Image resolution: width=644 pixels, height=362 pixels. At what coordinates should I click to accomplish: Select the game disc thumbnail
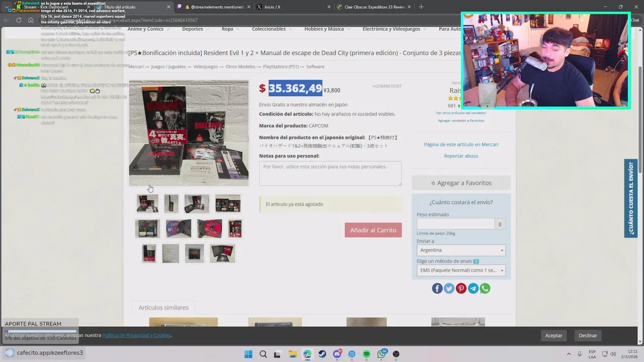click(179, 228)
